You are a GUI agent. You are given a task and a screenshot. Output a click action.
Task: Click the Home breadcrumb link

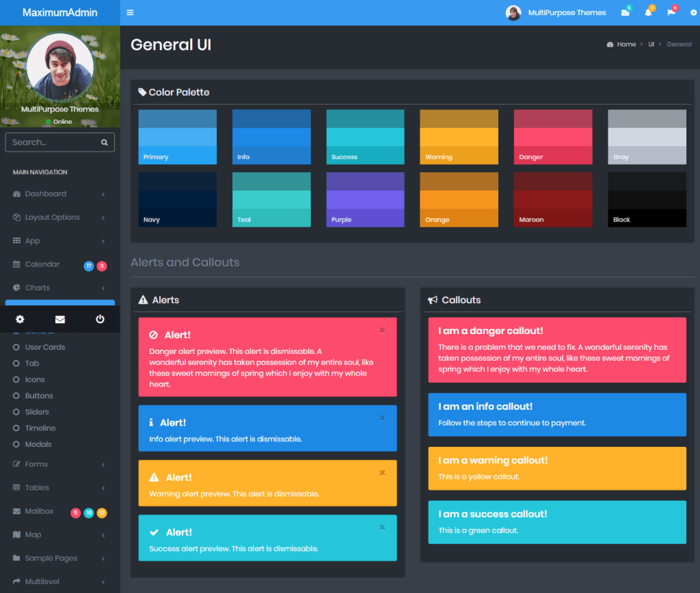pyautogui.click(x=626, y=44)
